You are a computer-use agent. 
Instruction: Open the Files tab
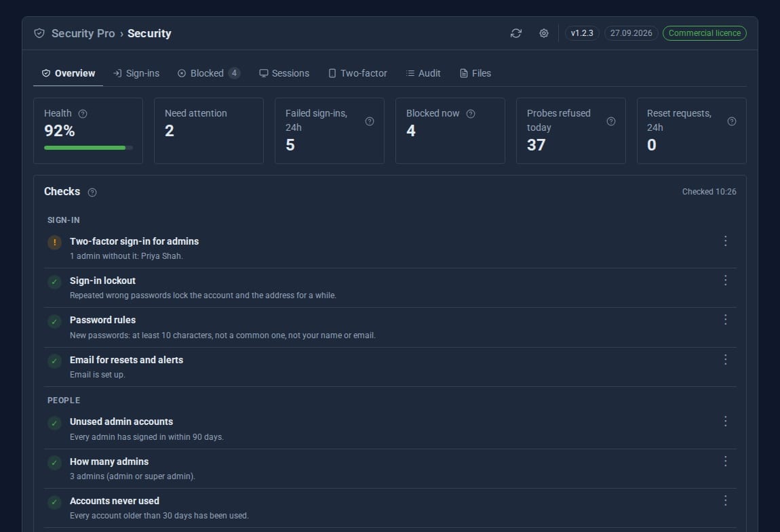pyautogui.click(x=475, y=74)
